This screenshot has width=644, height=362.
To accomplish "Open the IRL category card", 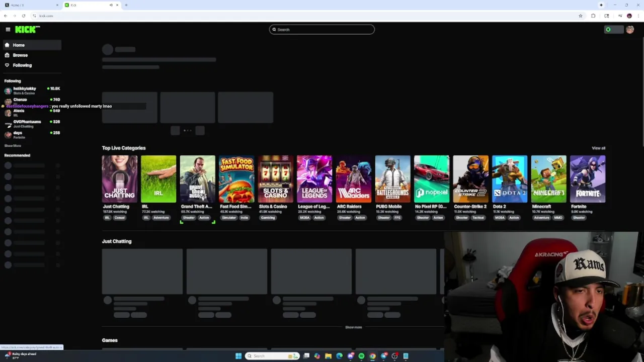I will 158,179.
